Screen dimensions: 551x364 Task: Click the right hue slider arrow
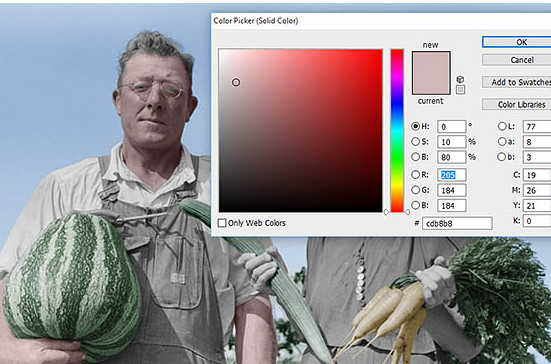click(407, 212)
